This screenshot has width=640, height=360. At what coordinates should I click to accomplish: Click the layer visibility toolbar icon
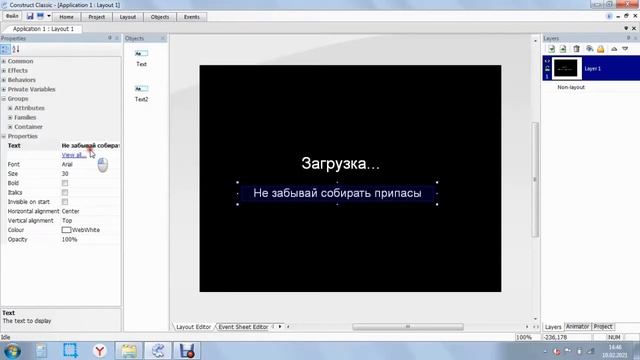[589, 49]
